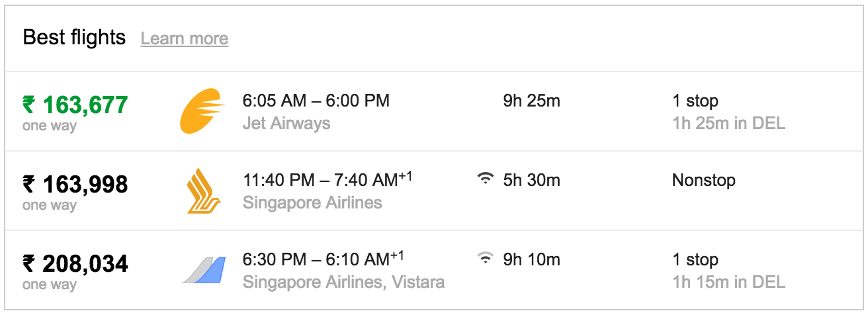Click Wi-Fi icon beside 5h 30m

(x=486, y=179)
